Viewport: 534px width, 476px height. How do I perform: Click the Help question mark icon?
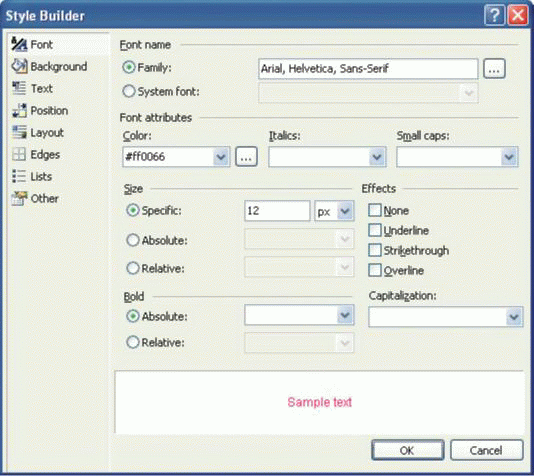tap(494, 15)
